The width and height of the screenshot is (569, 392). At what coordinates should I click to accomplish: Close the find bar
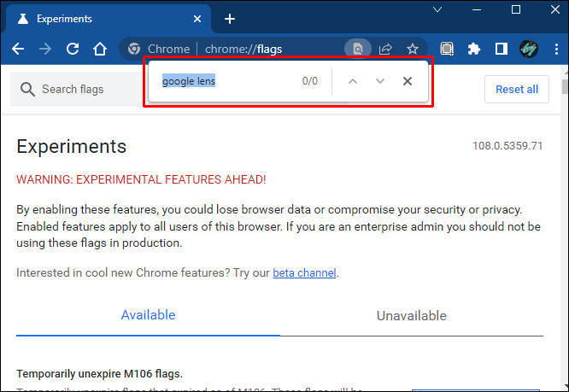coord(408,81)
